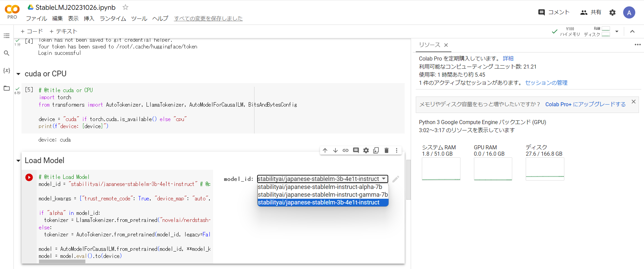Open the table of contents sidebar icon
The image size is (644, 269).
(6, 36)
